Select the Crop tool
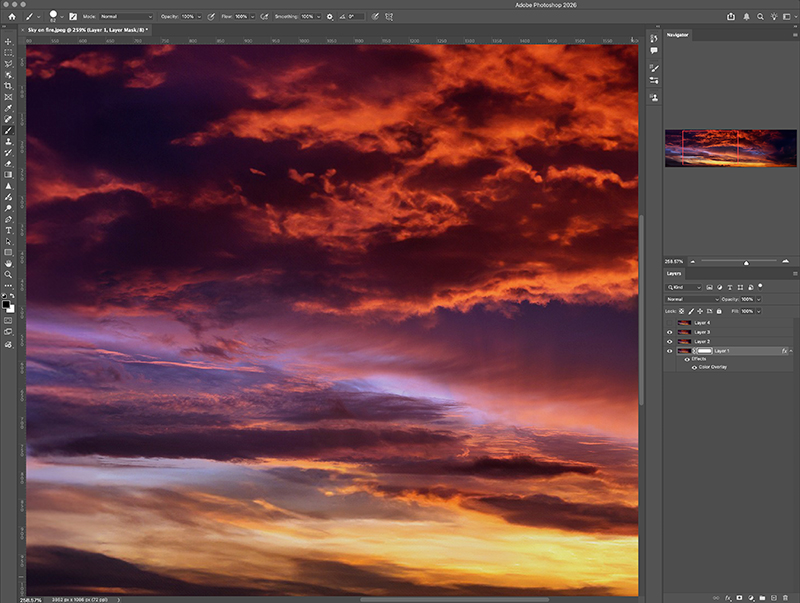800x603 pixels. (8, 86)
